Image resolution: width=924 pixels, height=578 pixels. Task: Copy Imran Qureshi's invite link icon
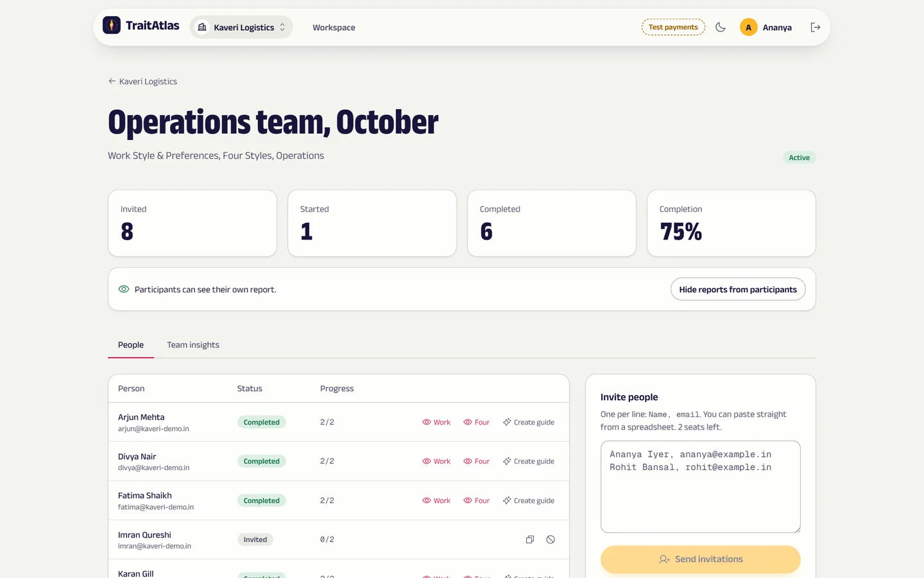click(x=530, y=539)
